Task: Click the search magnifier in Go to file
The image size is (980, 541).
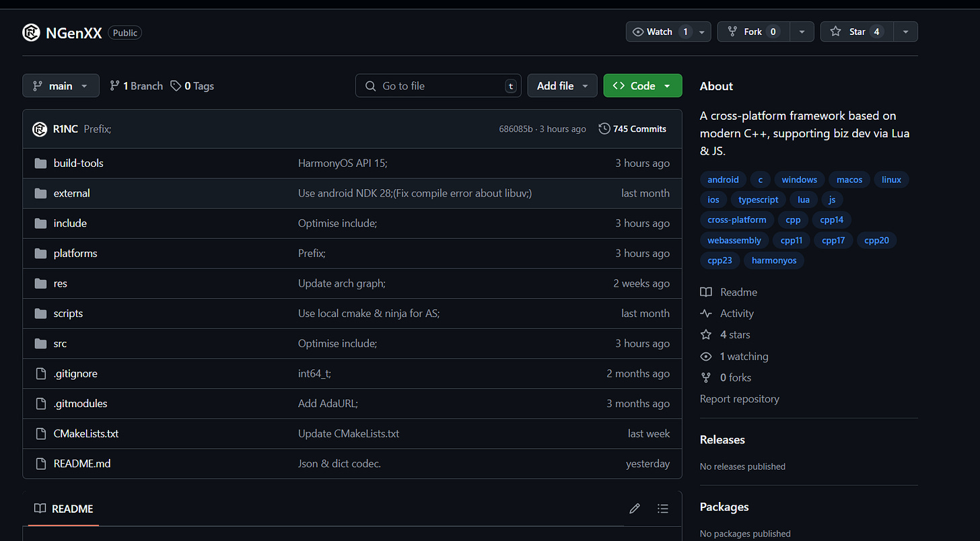Action: (370, 86)
